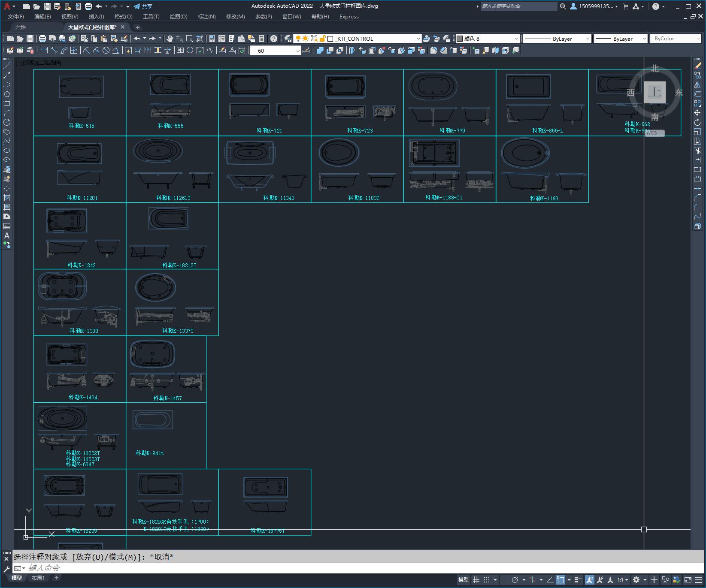Toggle annotation visibility in status bar
Screen dimensions: 706x588
tap(589, 580)
